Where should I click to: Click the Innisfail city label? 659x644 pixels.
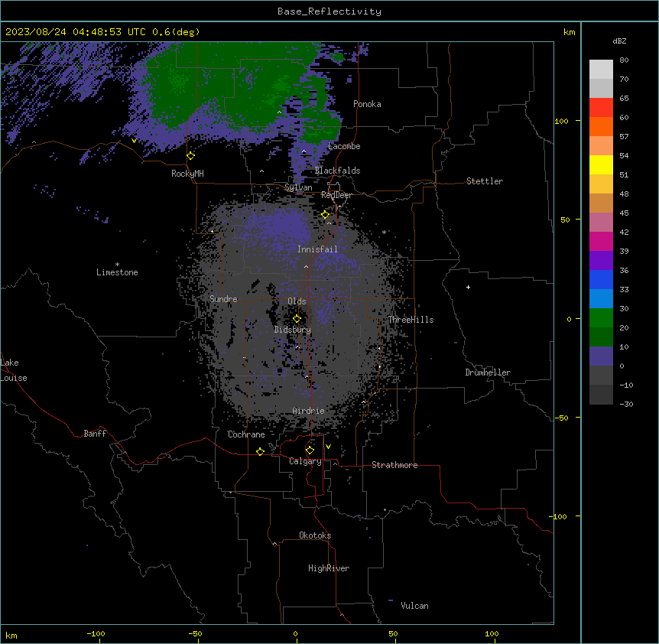tap(317, 249)
